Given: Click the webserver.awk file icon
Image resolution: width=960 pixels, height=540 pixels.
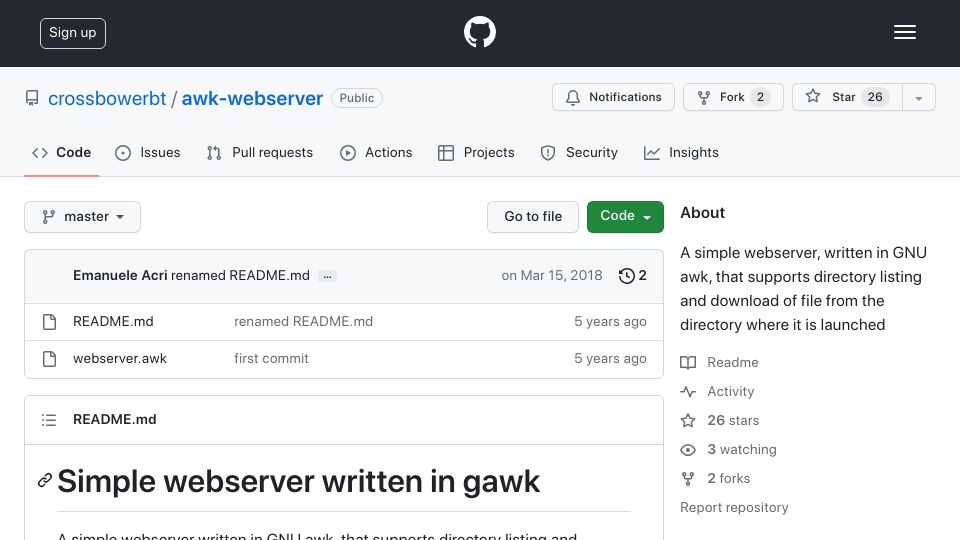Looking at the screenshot, I should click(50, 359).
